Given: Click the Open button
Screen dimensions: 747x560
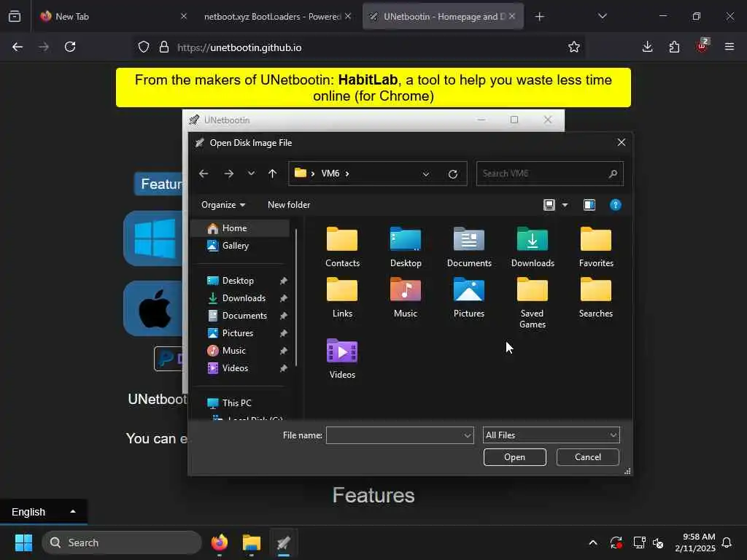Looking at the screenshot, I should (514, 457).
